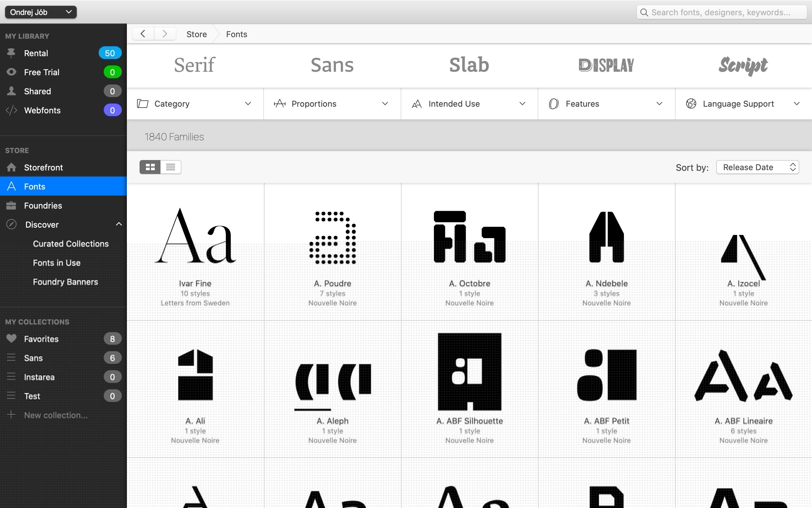
Task: Open the A. Ali font thumbnail
Action: click(x=195, y=375)
